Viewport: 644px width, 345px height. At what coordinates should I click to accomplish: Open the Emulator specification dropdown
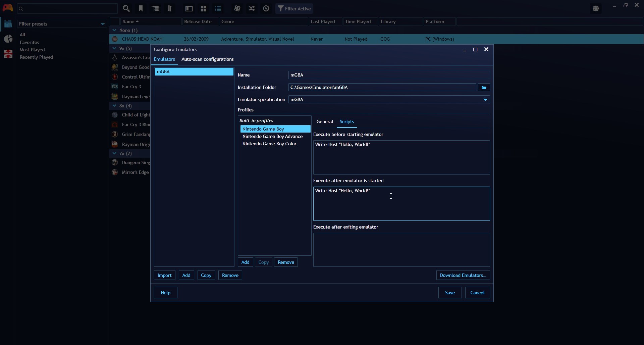click(x=485, y=99)
